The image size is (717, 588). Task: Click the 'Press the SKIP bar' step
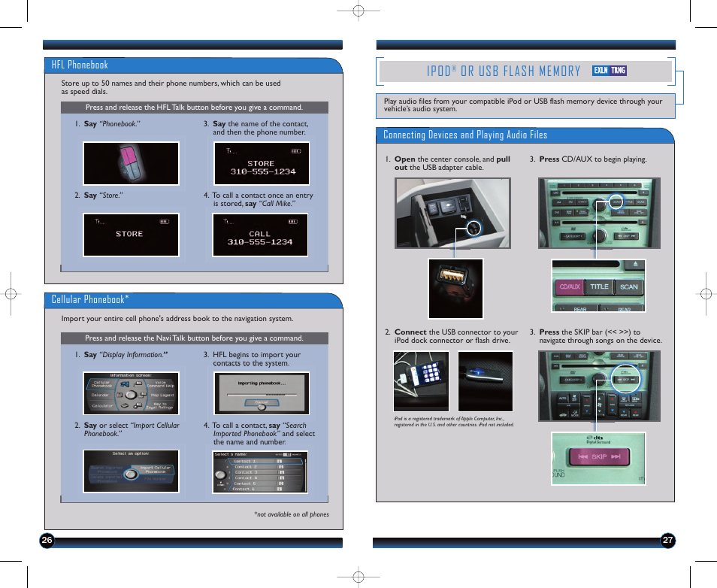pyautogui.click(x=596, y=336)
